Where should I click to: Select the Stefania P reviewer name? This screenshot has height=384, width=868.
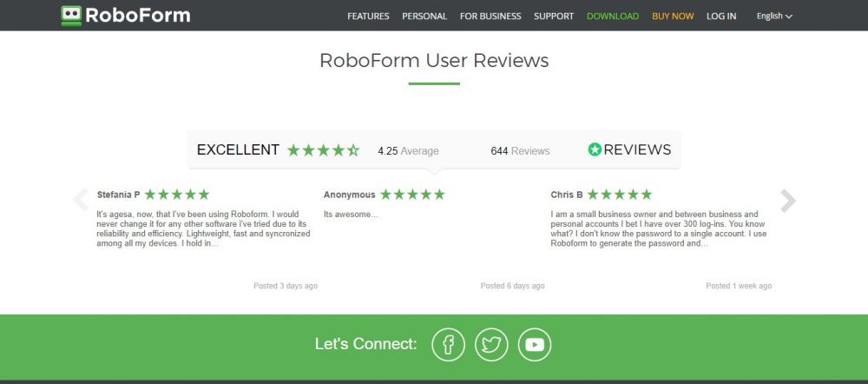(x=118, y=195)
